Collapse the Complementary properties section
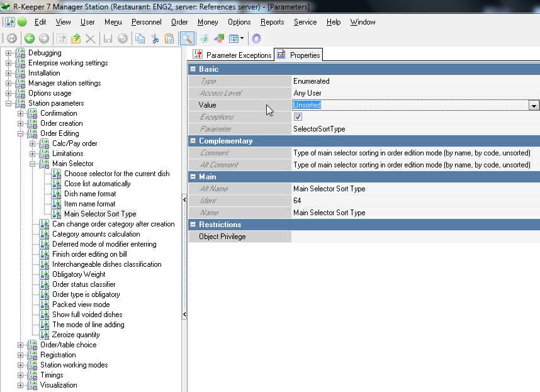The width and height of the screenshot is (540, 392). (x=193, y=141)
